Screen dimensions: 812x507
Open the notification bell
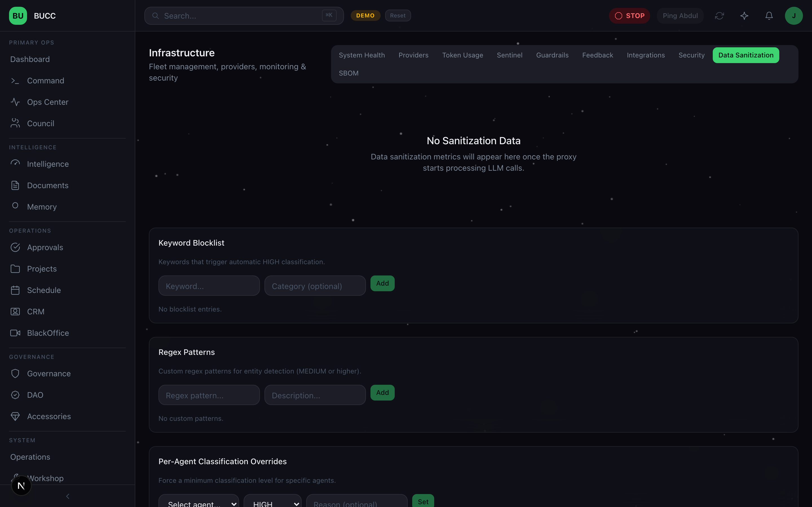(x=769, y=15)
